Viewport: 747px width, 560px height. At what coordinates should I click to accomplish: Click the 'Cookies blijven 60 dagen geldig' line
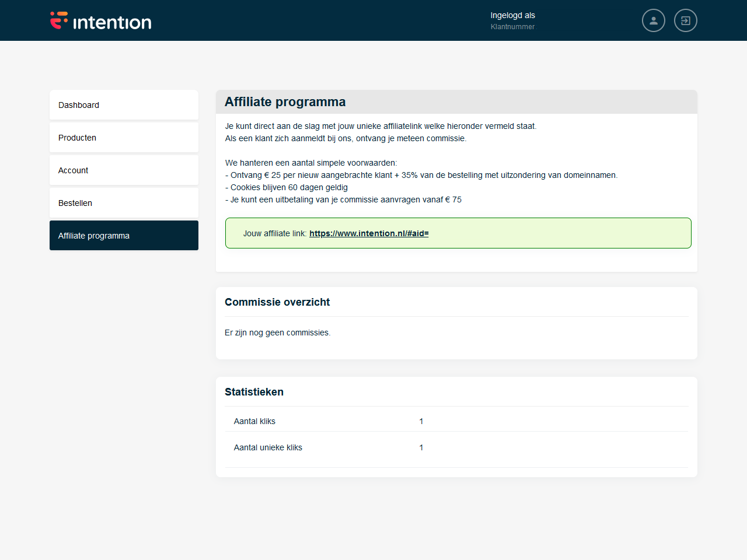(x=288, y=187)
